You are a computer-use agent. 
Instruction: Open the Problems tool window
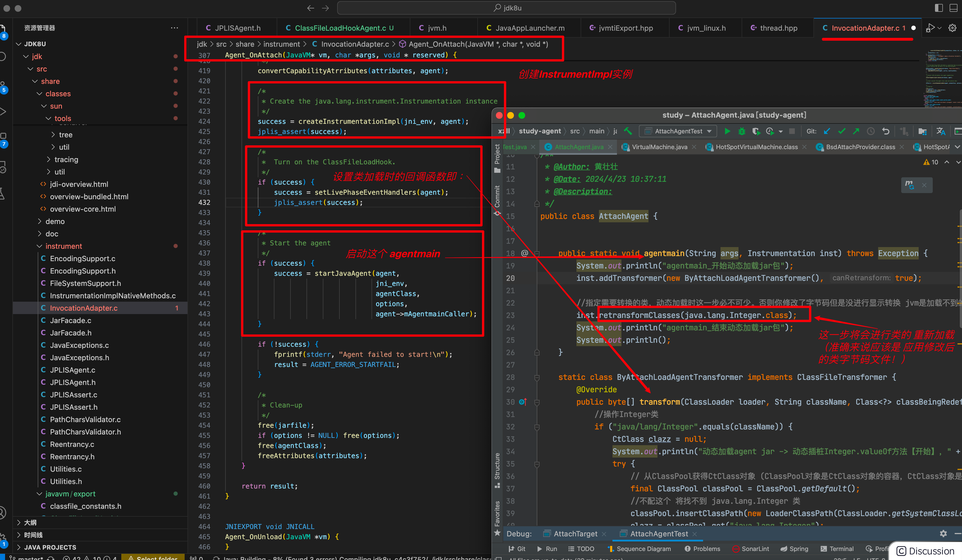[702, 548]
